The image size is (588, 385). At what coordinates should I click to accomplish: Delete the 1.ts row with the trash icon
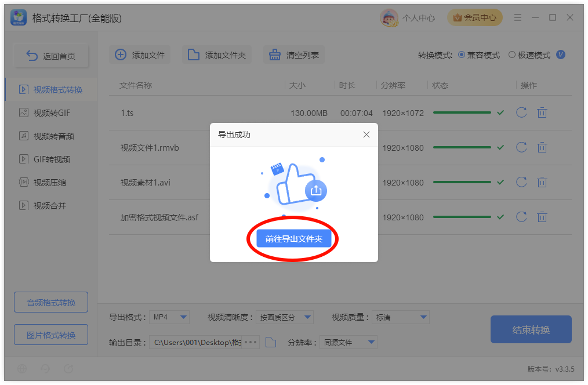[542, 112]
